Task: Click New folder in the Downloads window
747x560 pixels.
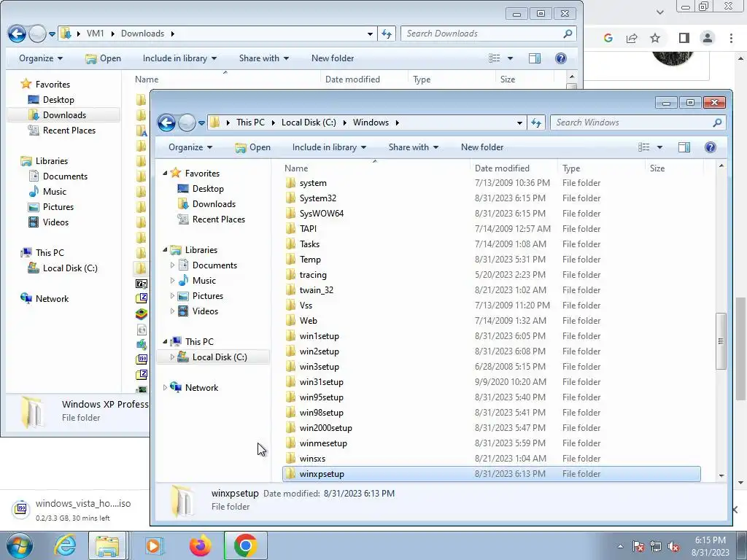Action: click(x=333, y=58)
